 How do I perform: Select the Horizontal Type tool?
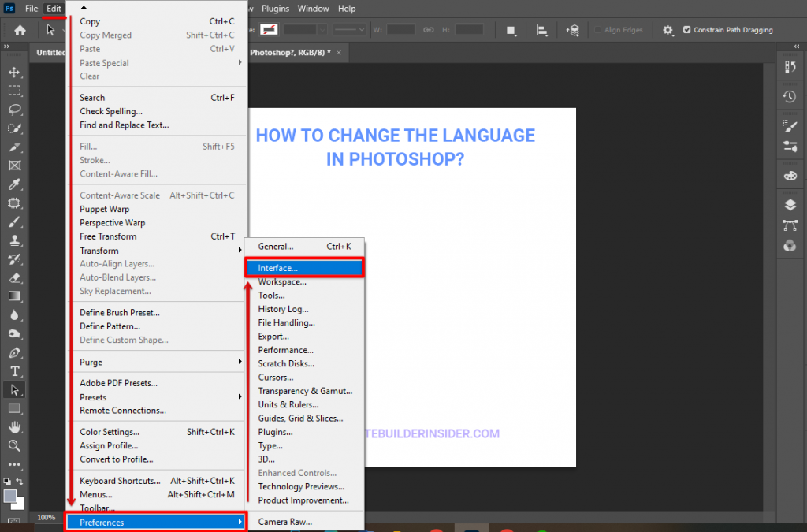14,370
